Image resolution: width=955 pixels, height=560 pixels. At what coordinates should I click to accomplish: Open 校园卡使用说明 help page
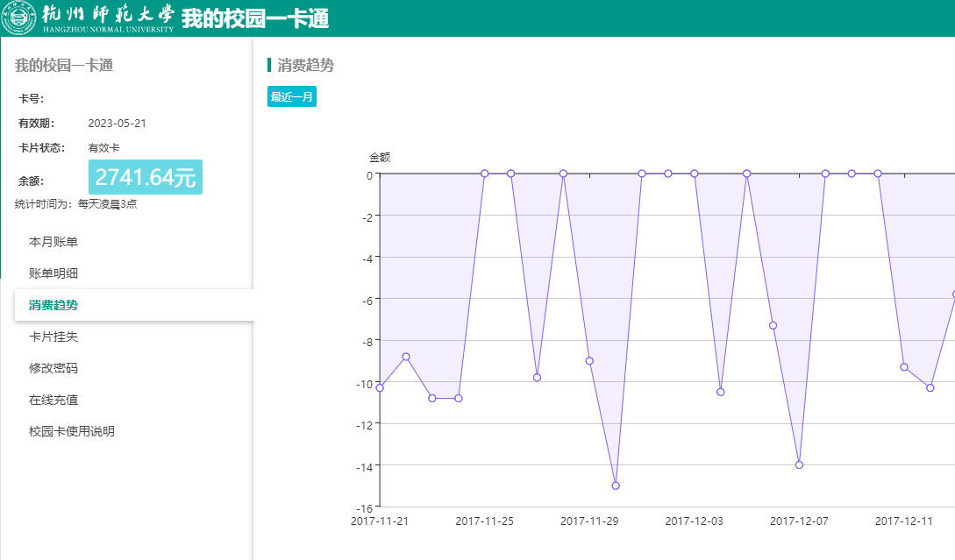71,431
